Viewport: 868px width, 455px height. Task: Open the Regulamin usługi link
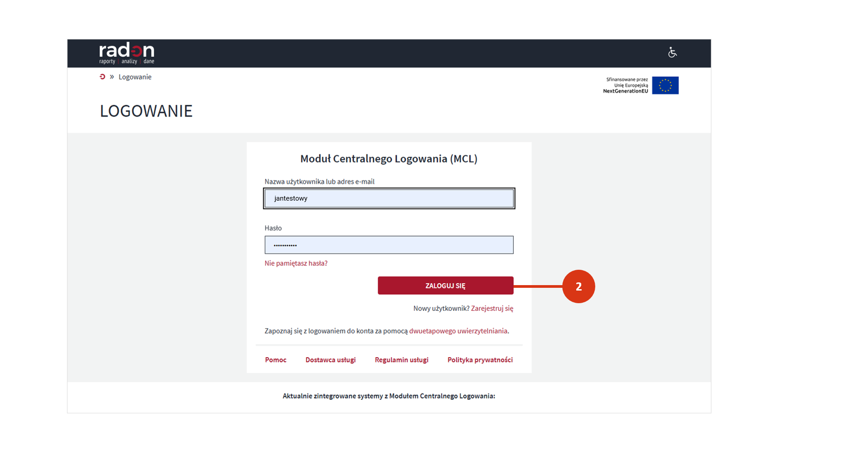pyautogui.click(x=401, y=360)
